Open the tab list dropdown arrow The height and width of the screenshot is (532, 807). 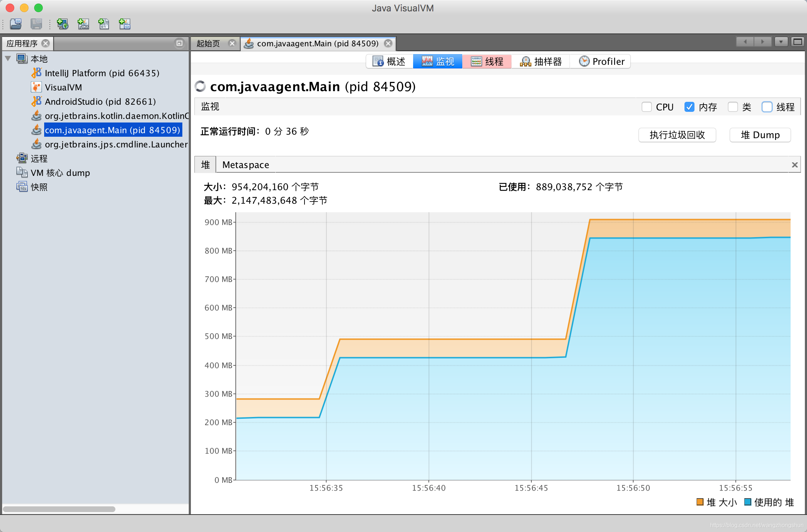781,42
